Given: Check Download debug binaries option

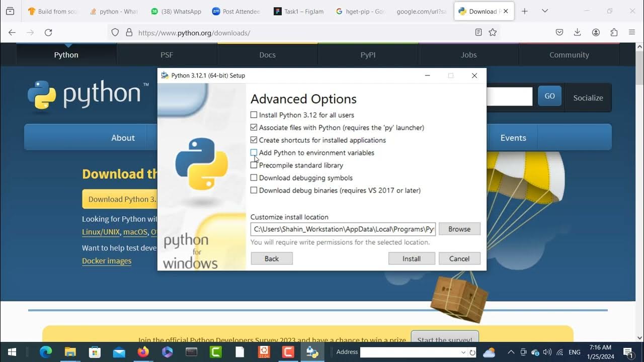Looking at the screenshot, I should pyautogui.click(x=254, y=191).
